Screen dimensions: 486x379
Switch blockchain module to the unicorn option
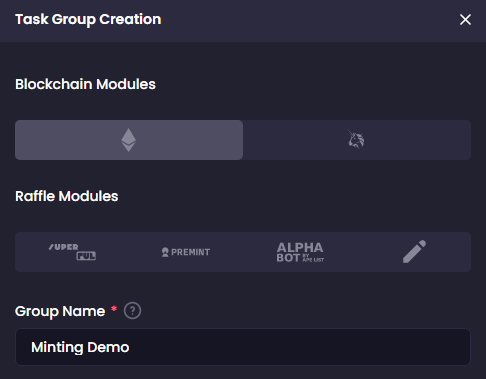click(x=357, y=140)
